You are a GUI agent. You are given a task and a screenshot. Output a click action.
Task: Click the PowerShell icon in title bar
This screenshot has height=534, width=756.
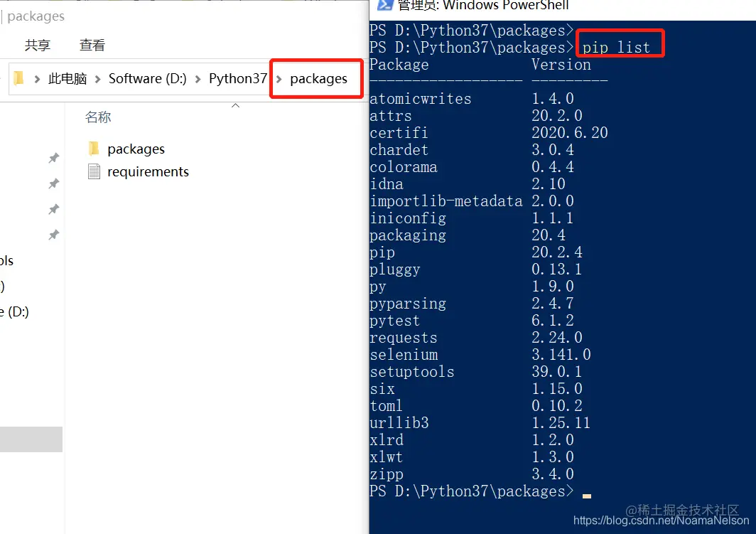point(385,5)
